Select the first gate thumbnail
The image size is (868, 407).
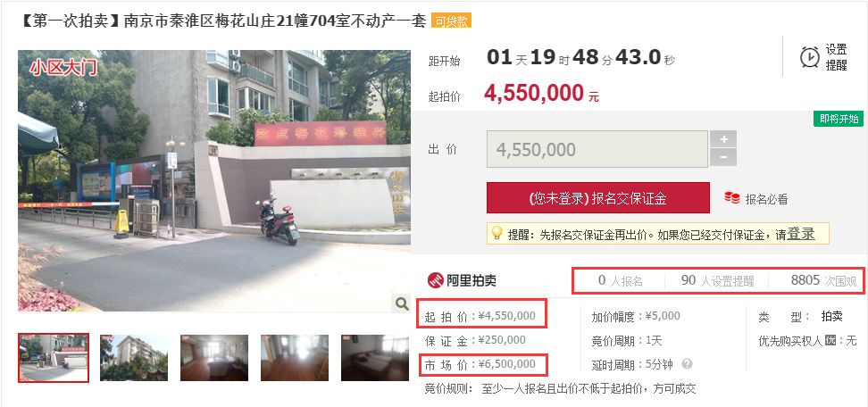(x=54, y=358)
